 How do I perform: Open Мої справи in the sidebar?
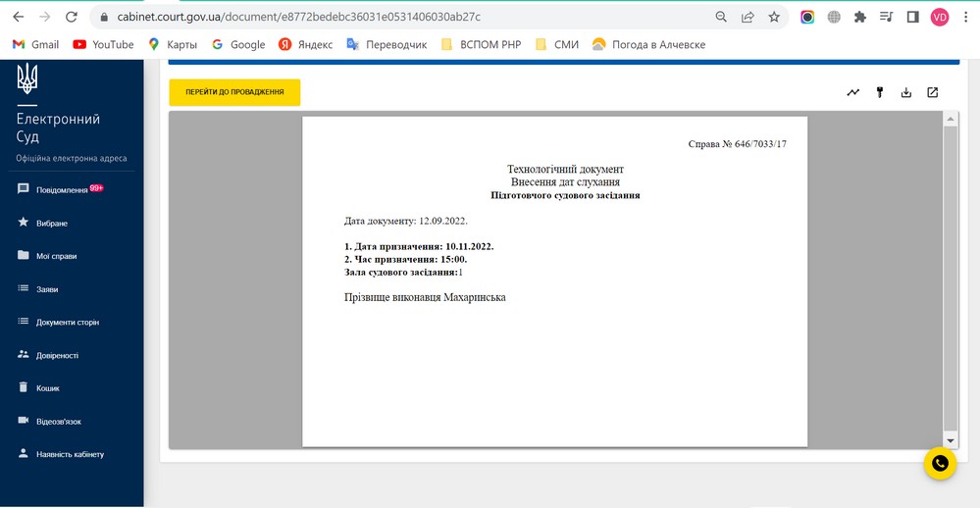pyautogui.click(x=56, y=256)
